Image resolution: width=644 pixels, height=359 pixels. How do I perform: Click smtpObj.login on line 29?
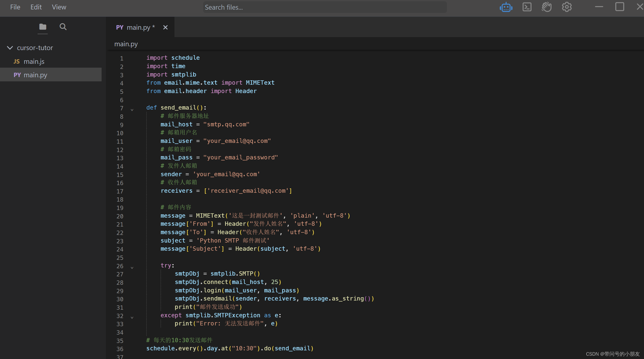[x=198, y=290]
